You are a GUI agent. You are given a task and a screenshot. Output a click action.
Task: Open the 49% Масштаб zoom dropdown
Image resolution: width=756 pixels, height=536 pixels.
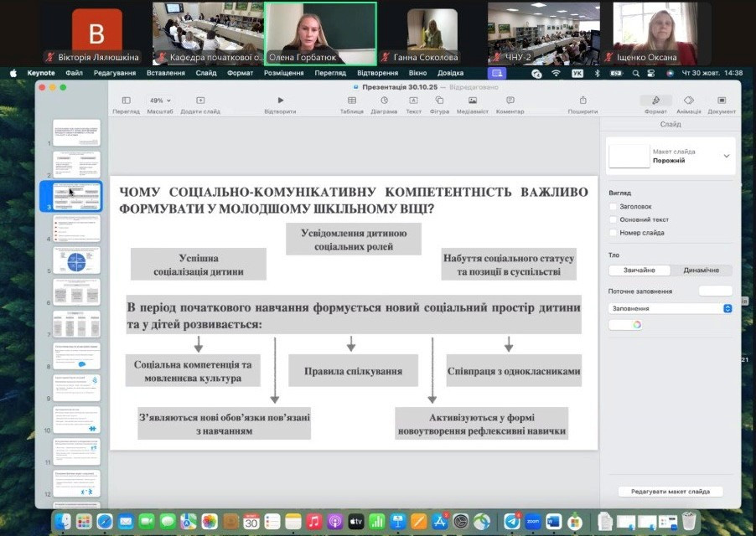click(x=159, y=101)
